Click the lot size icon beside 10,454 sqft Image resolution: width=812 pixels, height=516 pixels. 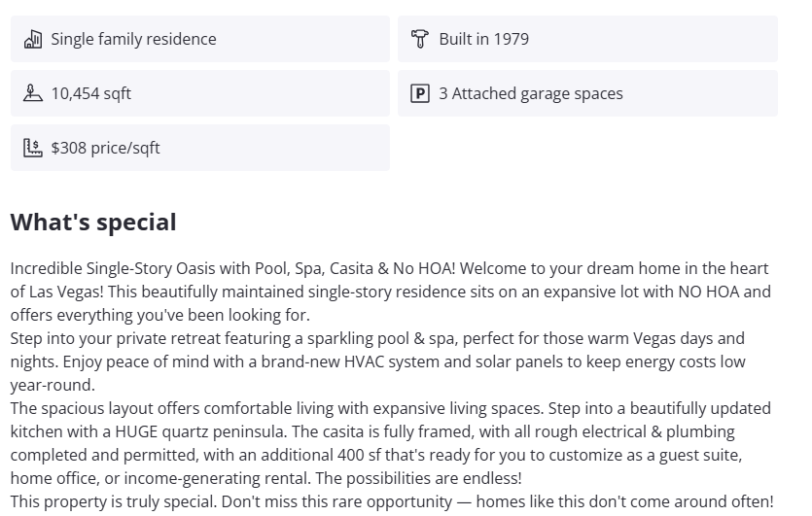click(x=33, y=93)
